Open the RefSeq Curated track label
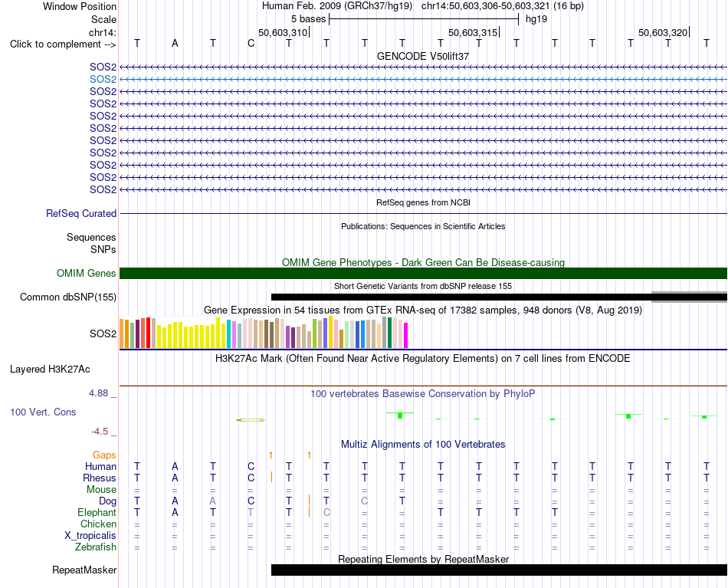The image size is (728, 588). [x=81, y=214]
